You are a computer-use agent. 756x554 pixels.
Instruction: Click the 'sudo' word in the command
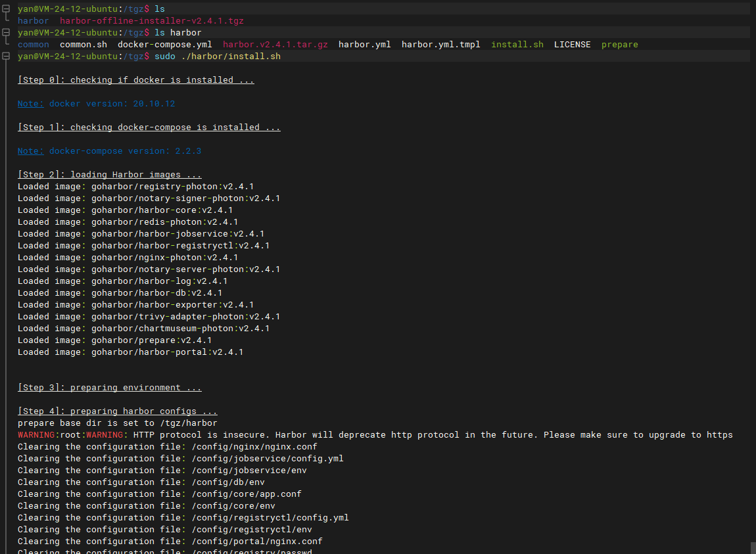tap(165, 57)
